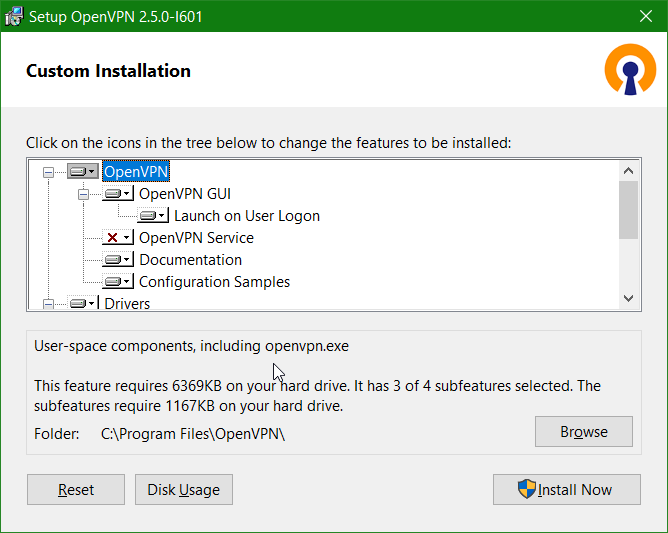Select the Configuration Samples tree item
668x533 pixels.
(214, 282)
